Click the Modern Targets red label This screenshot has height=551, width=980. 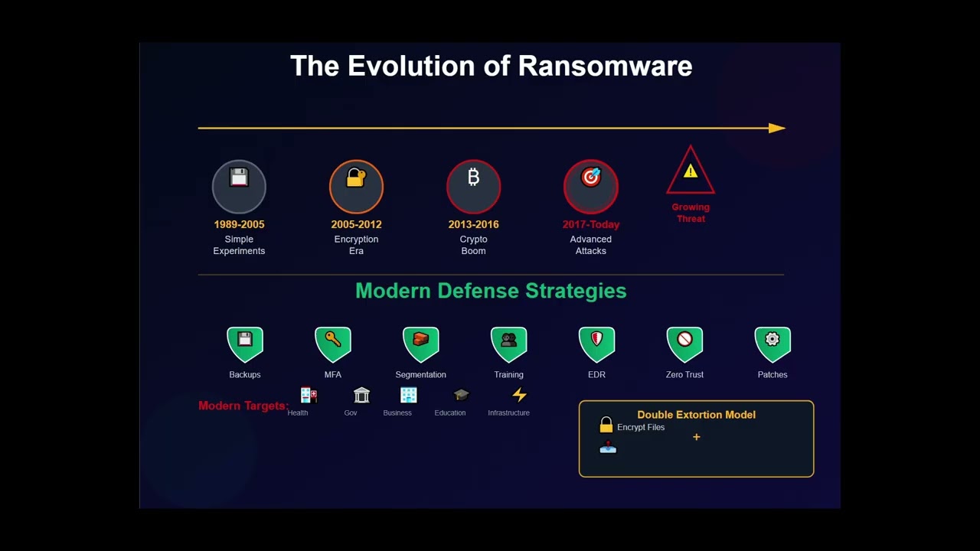click(243, 406)
